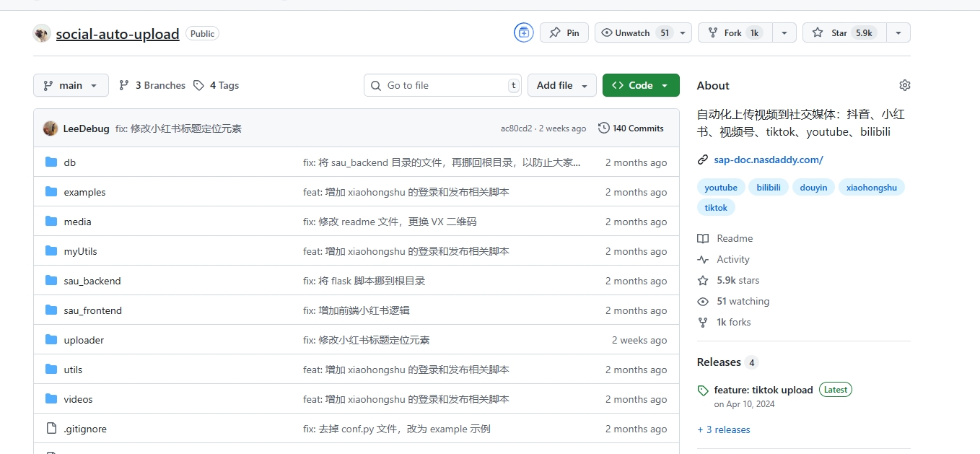Open the About section settings gear

tap(904, 85)
